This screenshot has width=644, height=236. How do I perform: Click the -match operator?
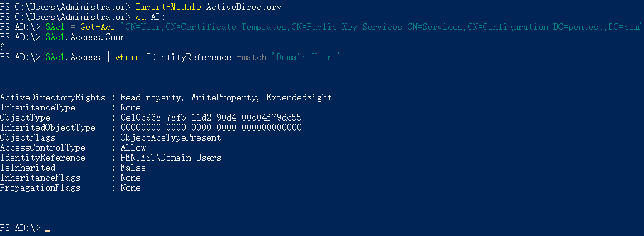[x=252, y=57]
